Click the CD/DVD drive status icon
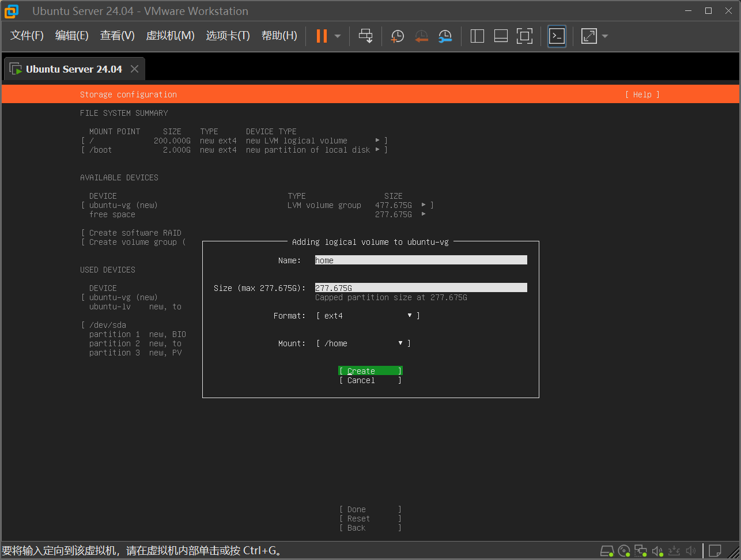 point(624,551)
